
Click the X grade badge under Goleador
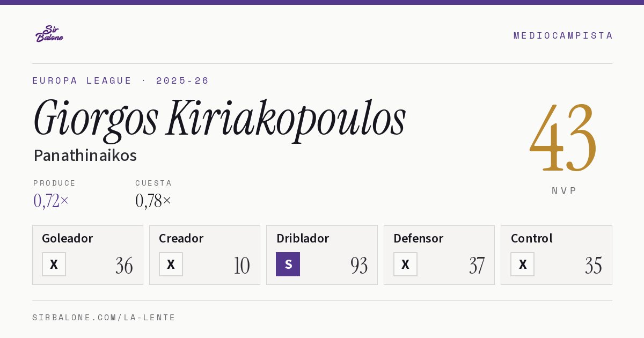[54, 264]
